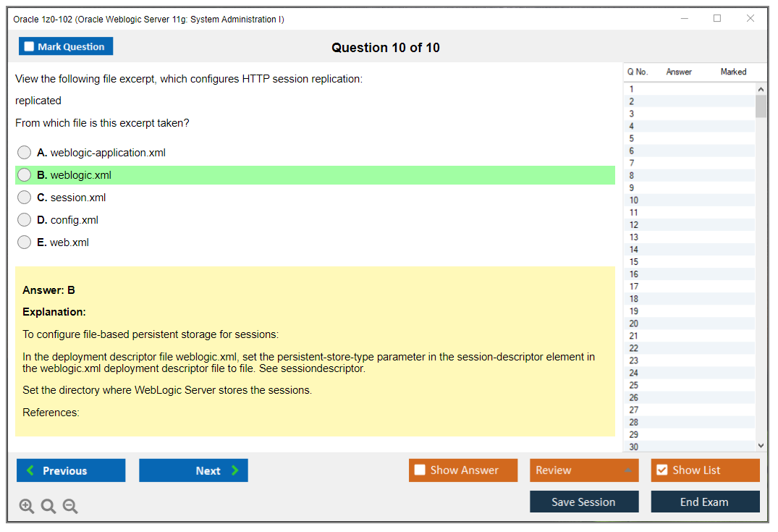Click Save Session button
The width and height of the screenshot is (778, 532).
click(x=584, y=502)
